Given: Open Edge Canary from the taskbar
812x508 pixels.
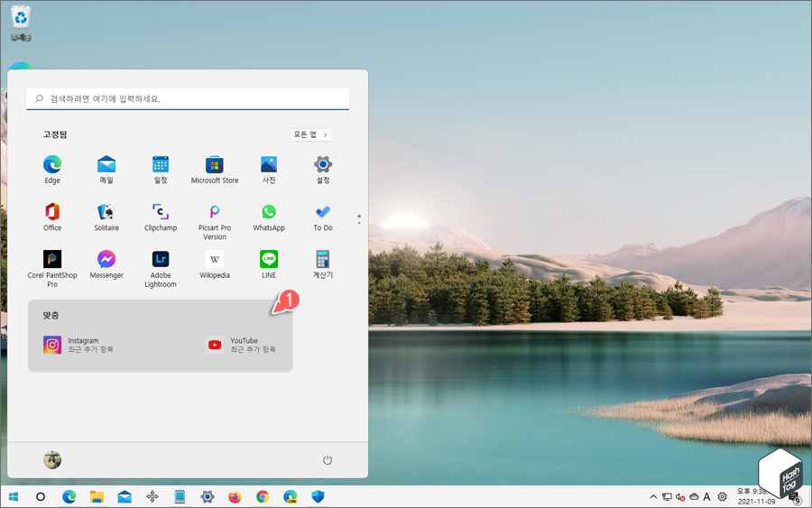Looking at the screenshot, I should [290, 497].
